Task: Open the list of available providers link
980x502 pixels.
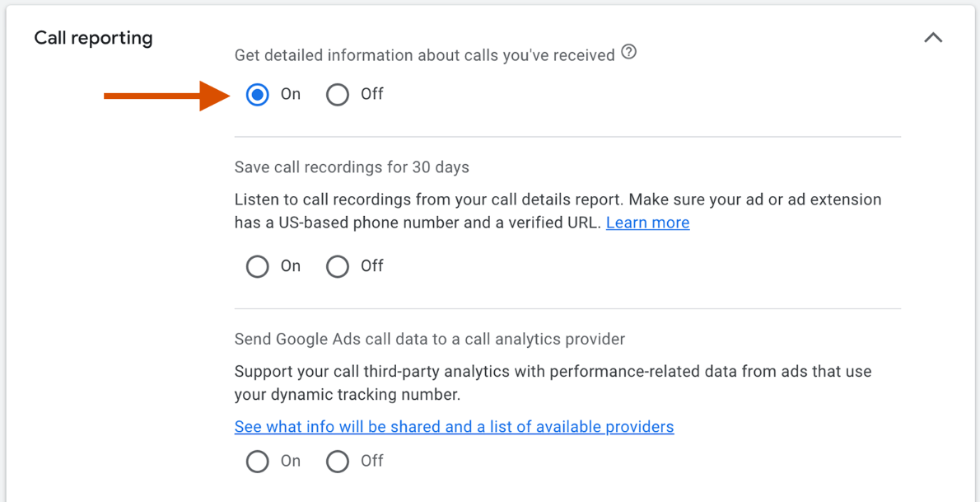Action: click(454, 427)
